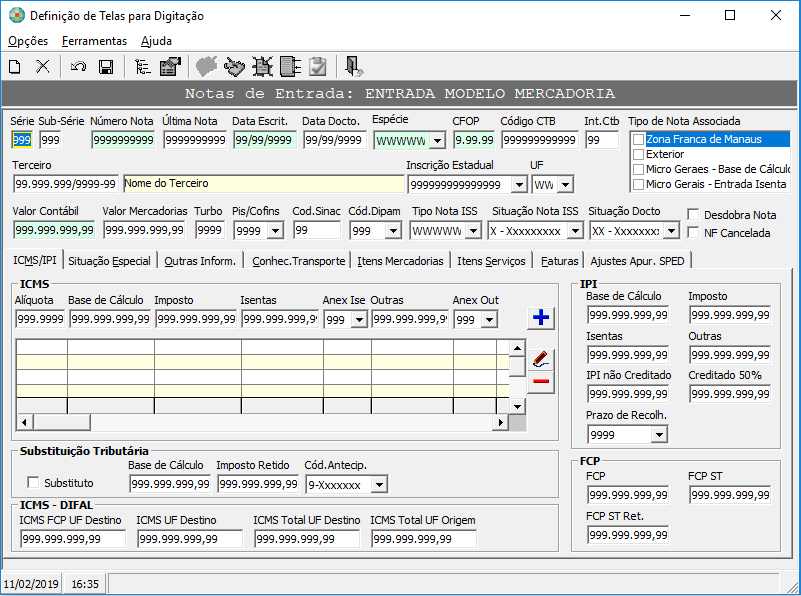Click the tree structure toolbar icon

pos(143,67)
